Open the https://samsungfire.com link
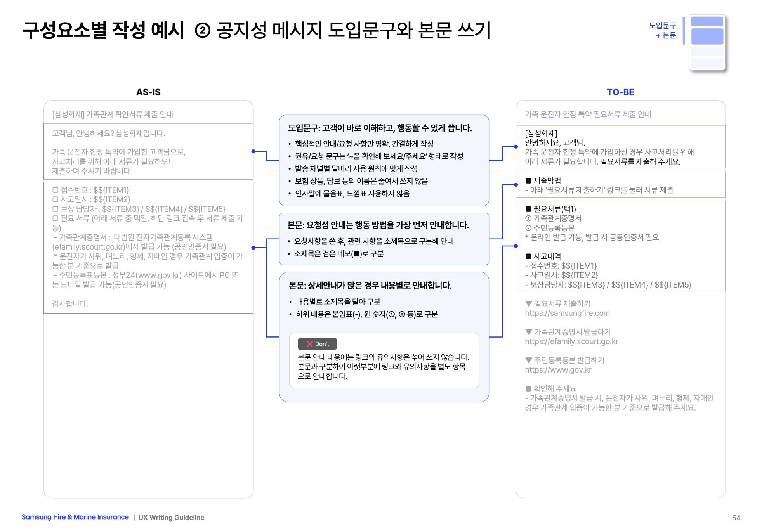The image size is (769, 532). point(567,313)
